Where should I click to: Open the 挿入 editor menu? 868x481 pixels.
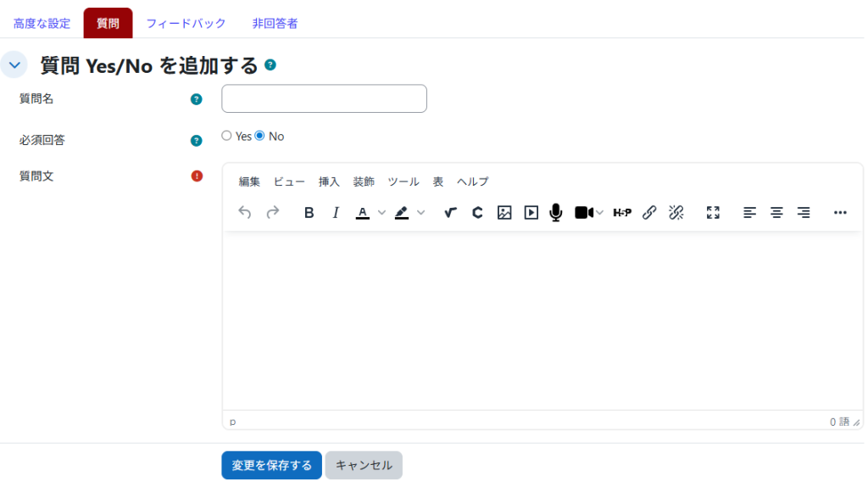(x=329, y=182)
